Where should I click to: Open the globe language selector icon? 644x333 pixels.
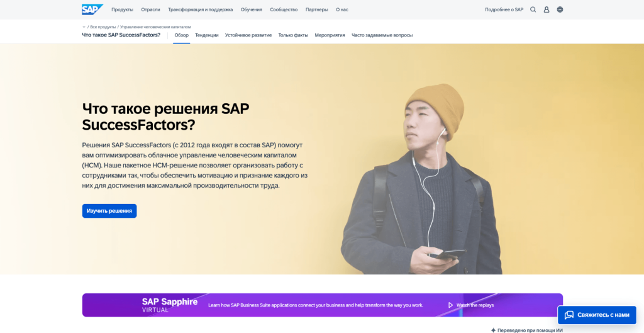[560, 9]
